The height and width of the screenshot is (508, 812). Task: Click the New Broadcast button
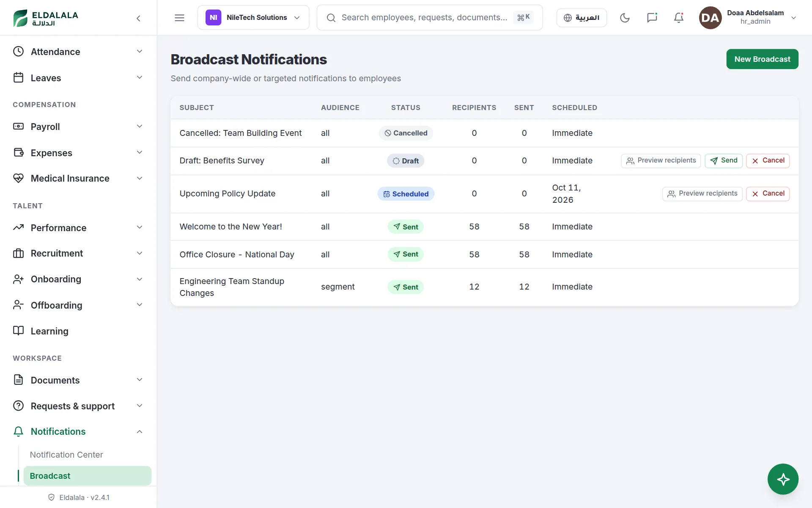coord(762,59)
